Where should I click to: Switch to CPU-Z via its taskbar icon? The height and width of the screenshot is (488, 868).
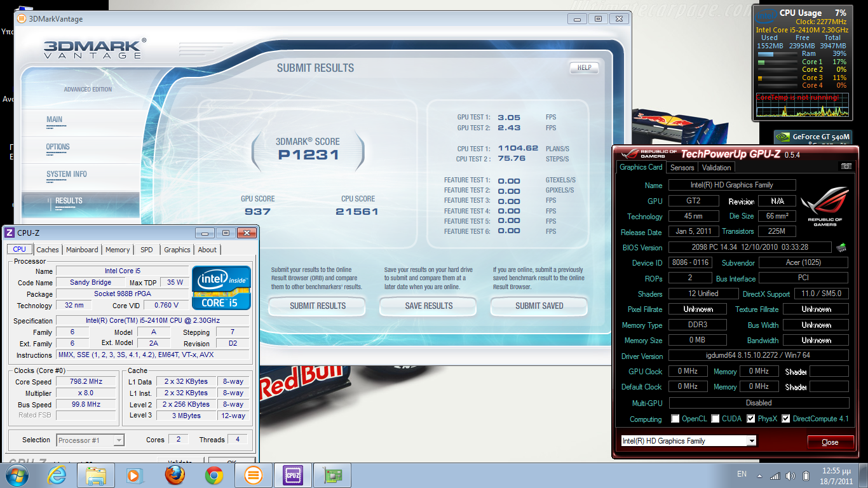point(293,475)
